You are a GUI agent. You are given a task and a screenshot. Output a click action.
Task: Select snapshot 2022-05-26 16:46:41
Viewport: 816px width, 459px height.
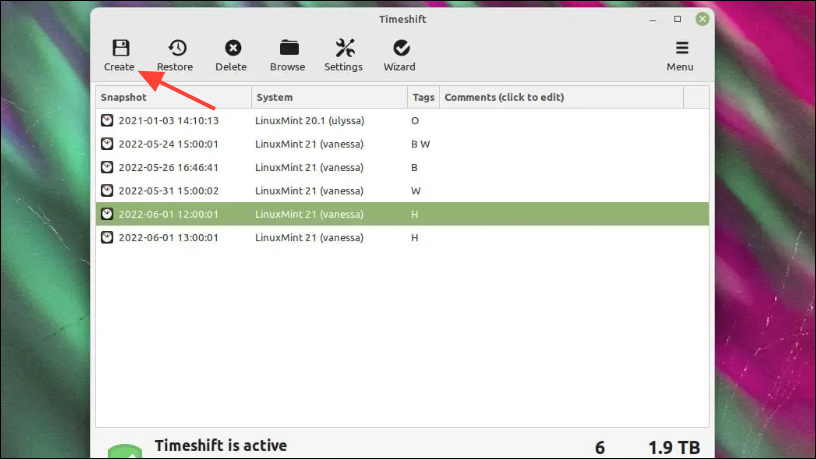pos(402,168)
